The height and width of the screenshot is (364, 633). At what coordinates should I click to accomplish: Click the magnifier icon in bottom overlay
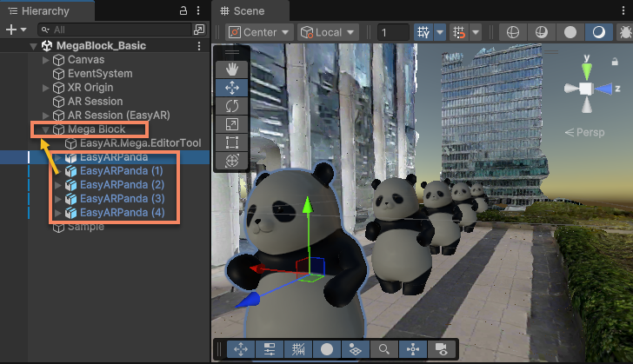pyautogui.click(x=384, y=349)
